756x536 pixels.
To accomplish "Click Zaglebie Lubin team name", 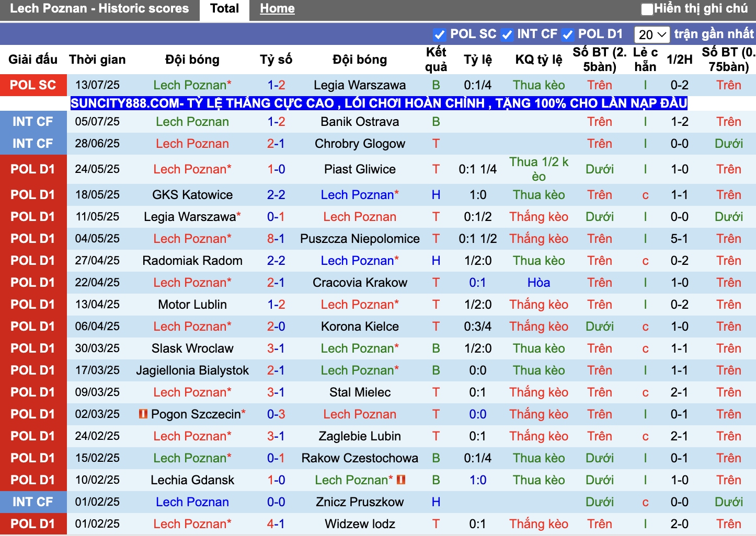I will click(x=360, y=436).
